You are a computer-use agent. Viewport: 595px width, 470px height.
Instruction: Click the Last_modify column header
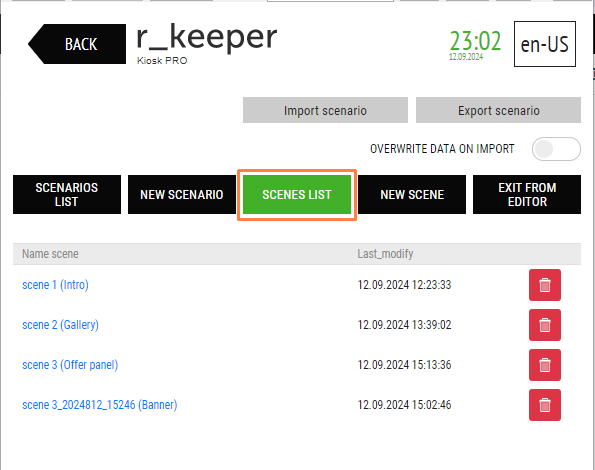point(385,254)
